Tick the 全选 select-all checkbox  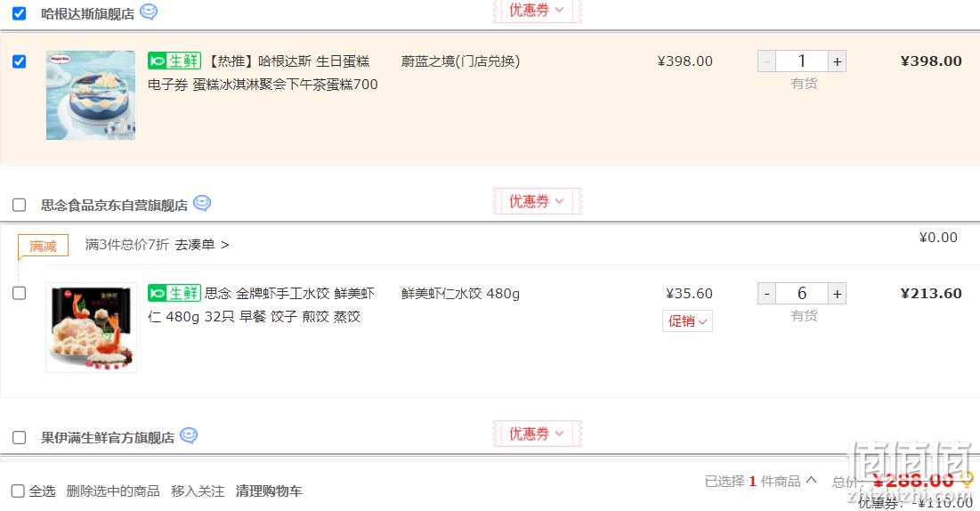18,491
